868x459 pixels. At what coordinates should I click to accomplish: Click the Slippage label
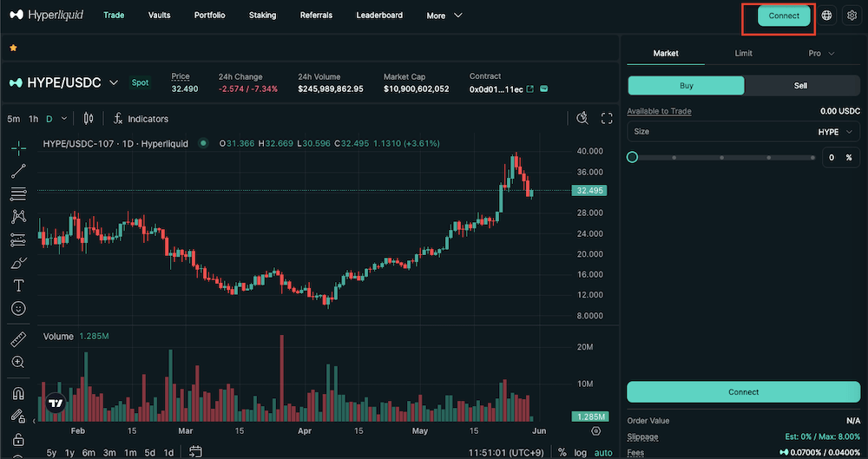642,436
